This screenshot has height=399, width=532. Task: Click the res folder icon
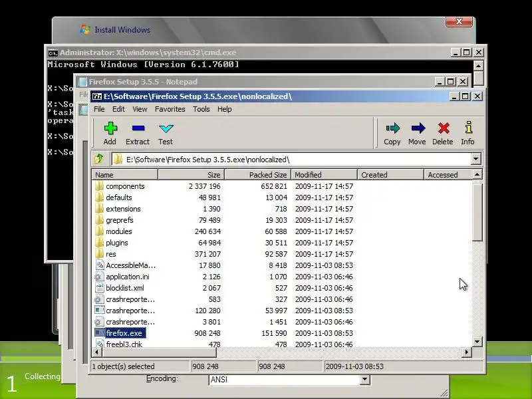coord(99,254)
